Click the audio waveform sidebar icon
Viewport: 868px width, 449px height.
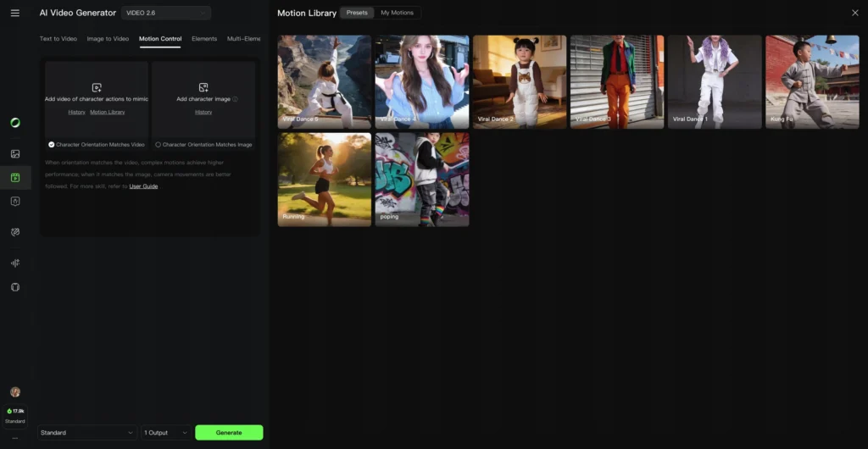click(x=14, y=263)
